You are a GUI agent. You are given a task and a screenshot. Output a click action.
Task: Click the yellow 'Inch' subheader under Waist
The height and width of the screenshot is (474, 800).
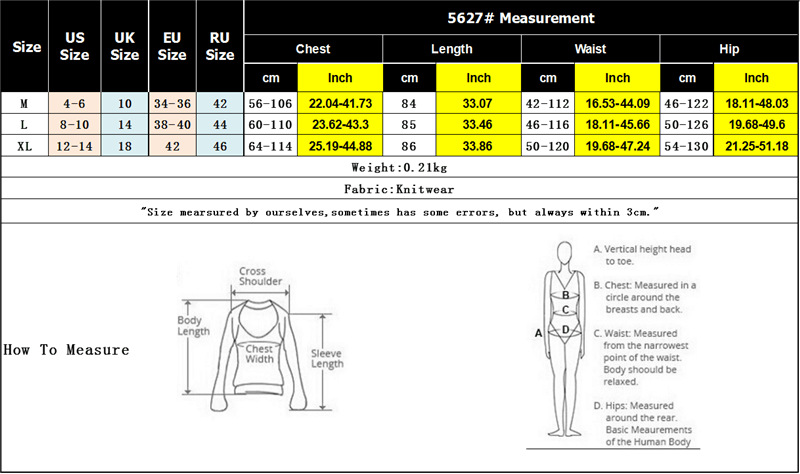point(617,78)
